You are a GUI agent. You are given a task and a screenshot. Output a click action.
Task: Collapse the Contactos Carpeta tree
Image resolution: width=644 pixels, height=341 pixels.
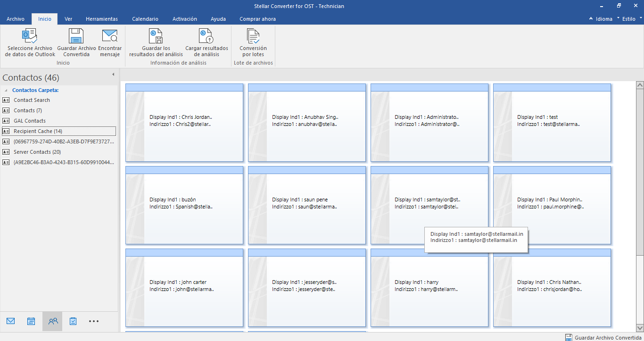(x=6, y=90)
